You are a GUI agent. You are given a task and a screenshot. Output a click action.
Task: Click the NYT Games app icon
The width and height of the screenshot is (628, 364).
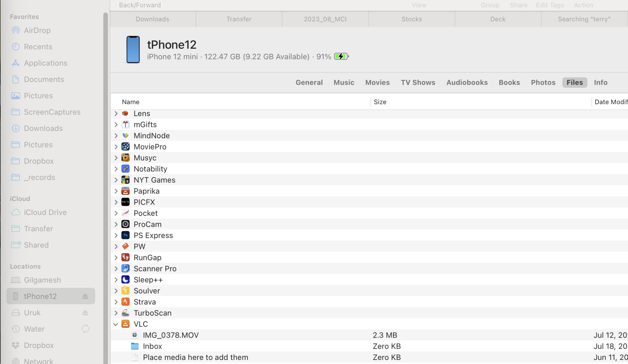click(x=125, y=180)
